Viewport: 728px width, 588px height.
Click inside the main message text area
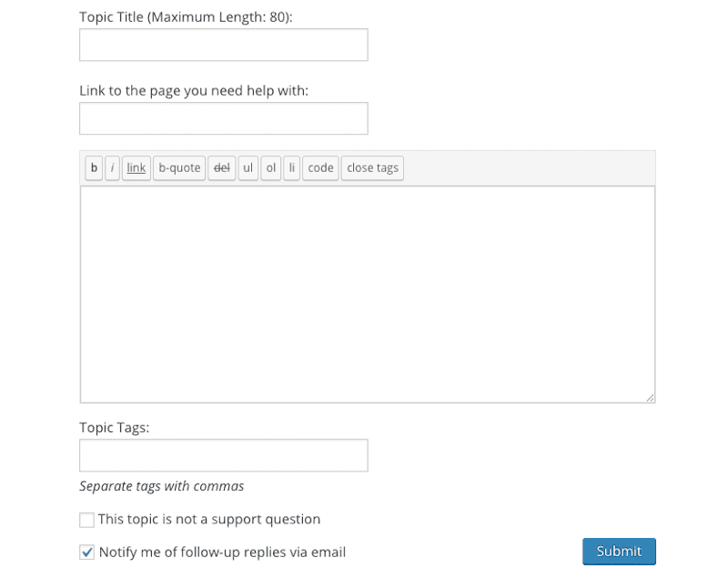[367, 293]
